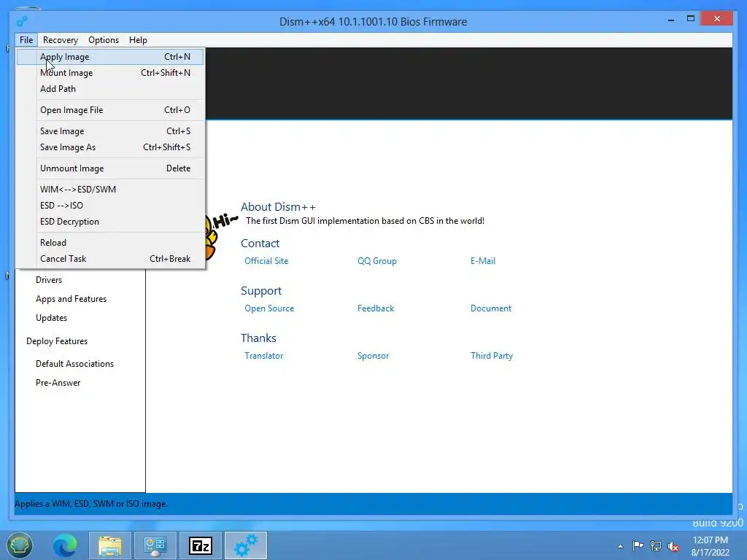Select the Deploy Features sidebar heading

(x=57, y=341)
